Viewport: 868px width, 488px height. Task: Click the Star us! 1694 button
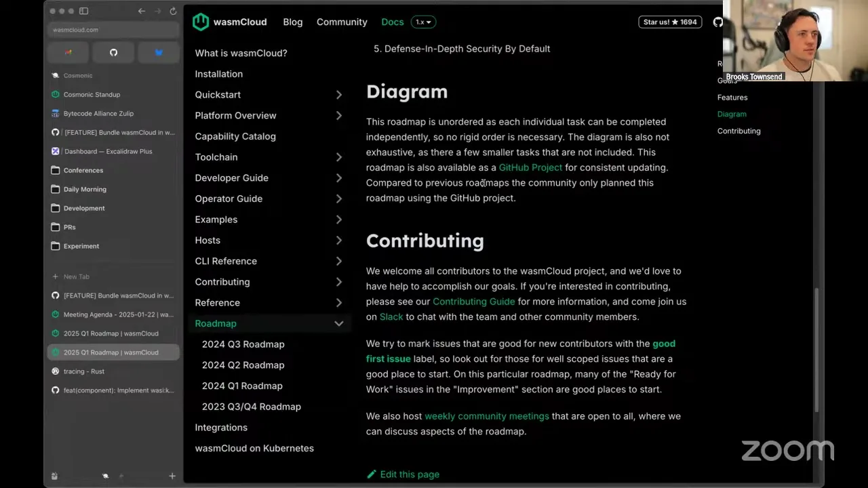pyautogui.click(x=670, y=22)
